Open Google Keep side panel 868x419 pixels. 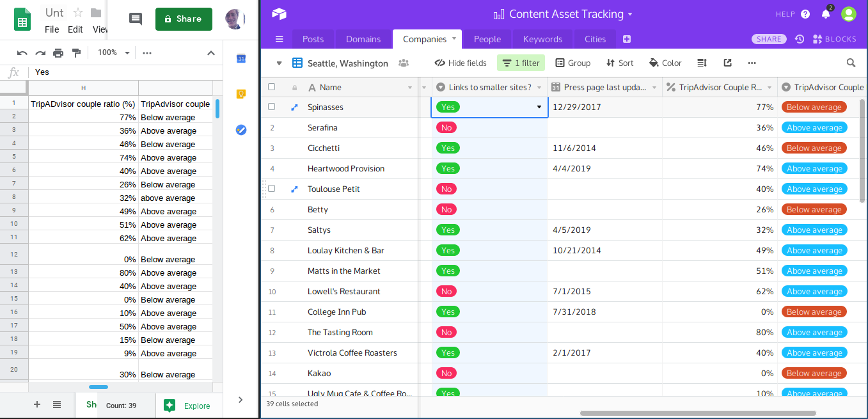(x=241, y=94)
